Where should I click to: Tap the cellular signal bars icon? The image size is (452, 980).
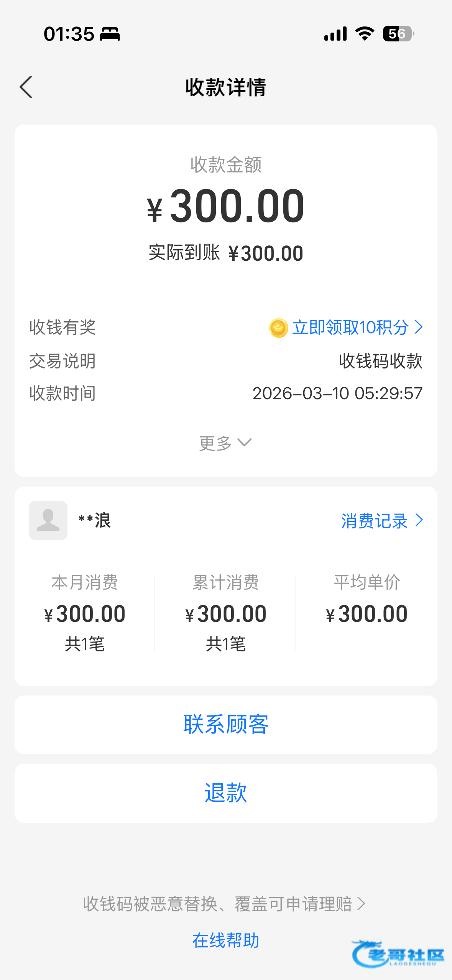(x=335, y=34)
